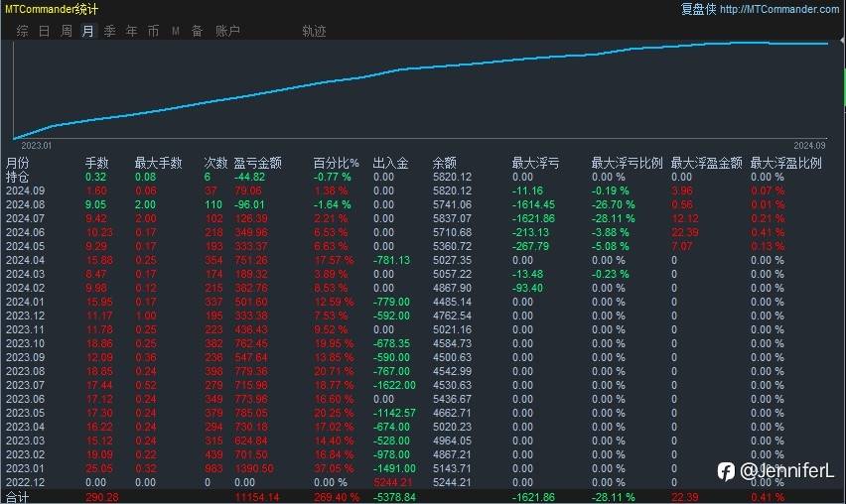Select the 备 notes tab

coord(197,32)
